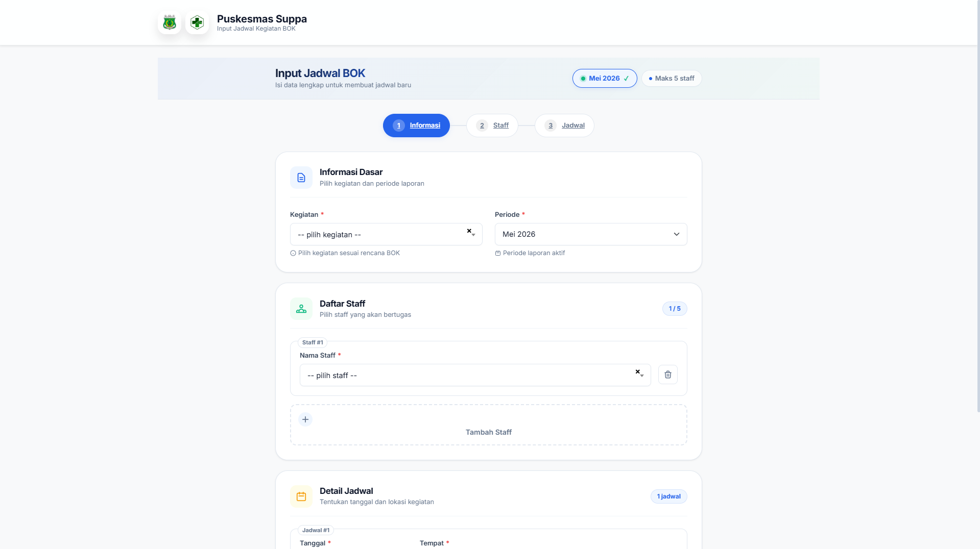Open the Nama Staff dropdown

pyautogui.click(x=475, y=375)
